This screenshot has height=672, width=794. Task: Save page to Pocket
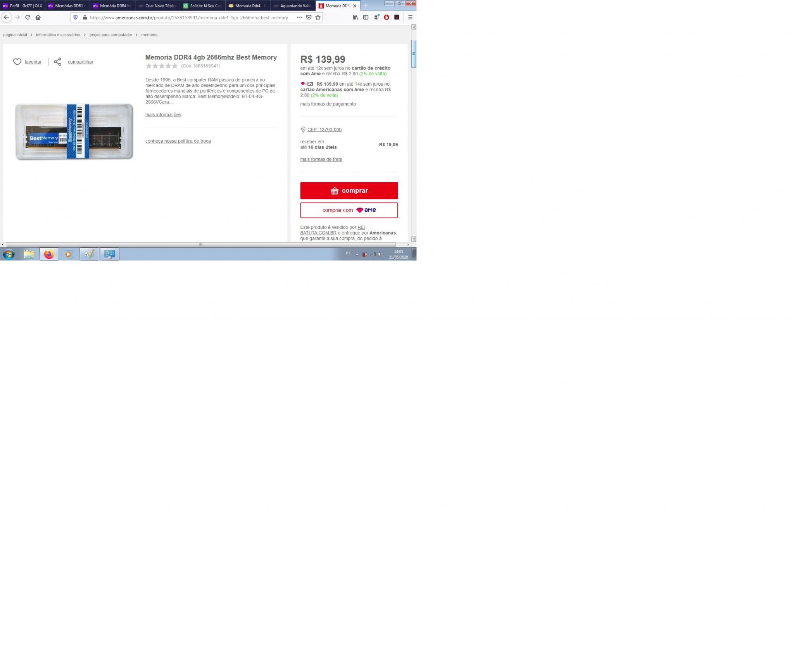(x=309, y=17)
